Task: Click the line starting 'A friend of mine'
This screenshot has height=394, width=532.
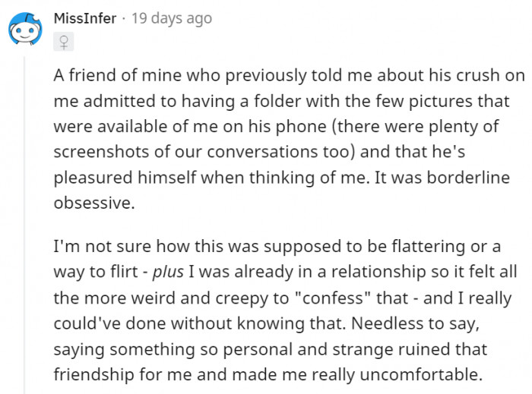Action: (289, 76)
